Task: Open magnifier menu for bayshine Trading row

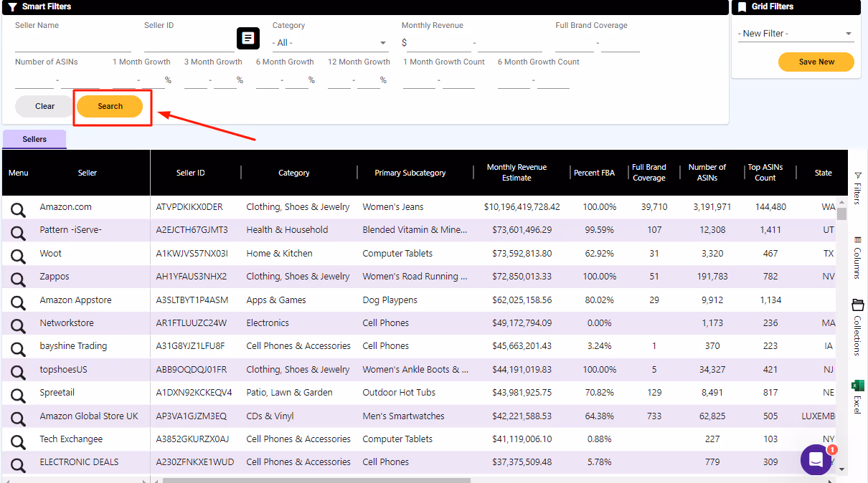Action: point(18,348)
